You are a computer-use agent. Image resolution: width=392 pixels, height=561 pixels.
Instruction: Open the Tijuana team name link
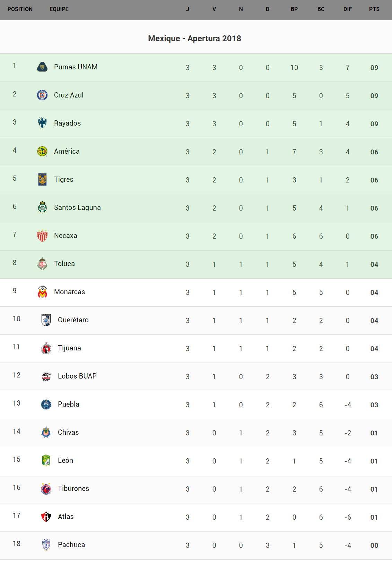tap(69, 348)
